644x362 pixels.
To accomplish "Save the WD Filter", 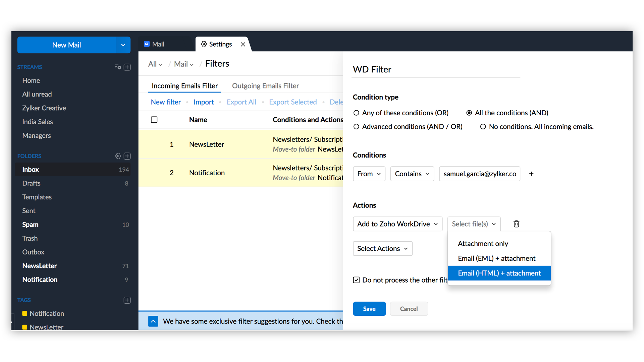I will pyautogui.click(x=369, y=309).
